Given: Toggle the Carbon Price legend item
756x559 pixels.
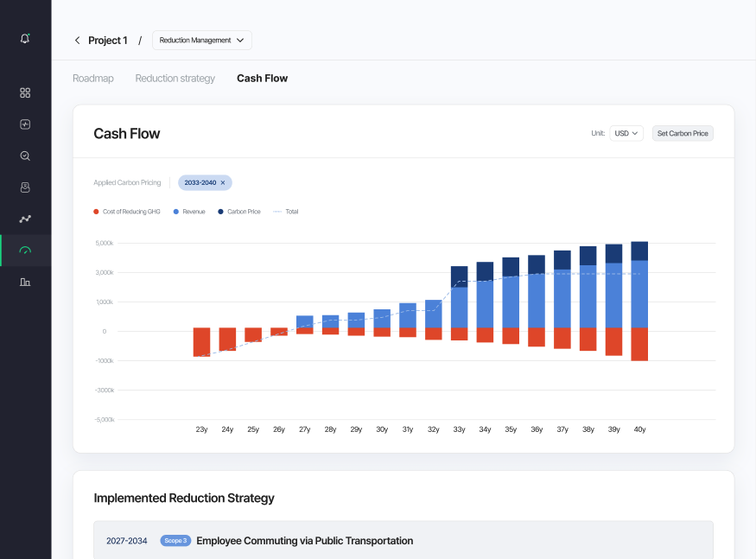Looking at the screenshot, I should [239, 212].
